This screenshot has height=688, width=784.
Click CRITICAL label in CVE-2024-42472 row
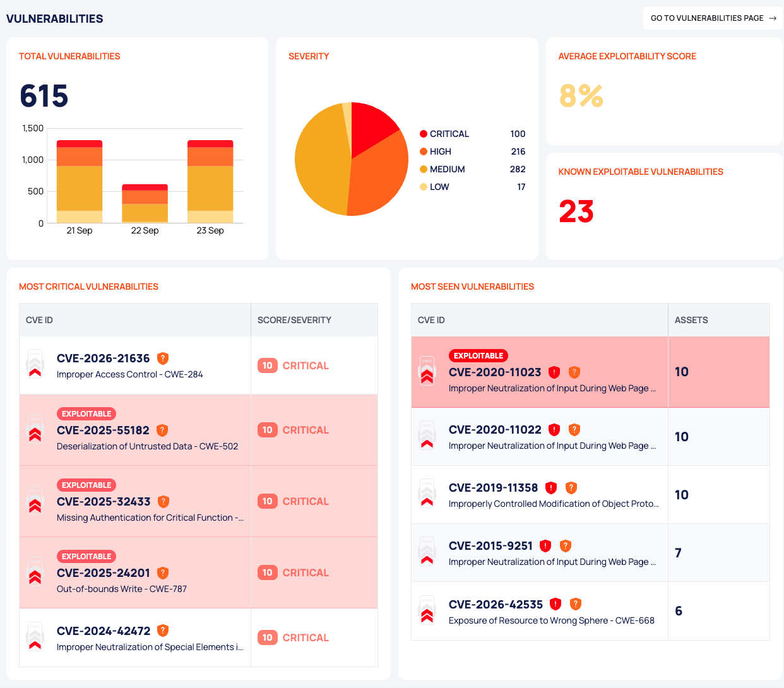[x=306, y=638]
